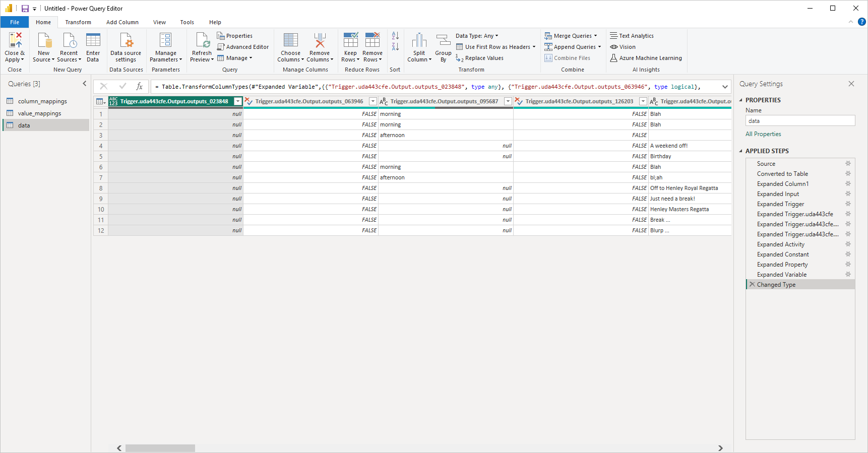The height and width of the screenshot is (453, 868).
Task: Open gear settings for Expanded Variable step
Action: click(x=848, y=274)
